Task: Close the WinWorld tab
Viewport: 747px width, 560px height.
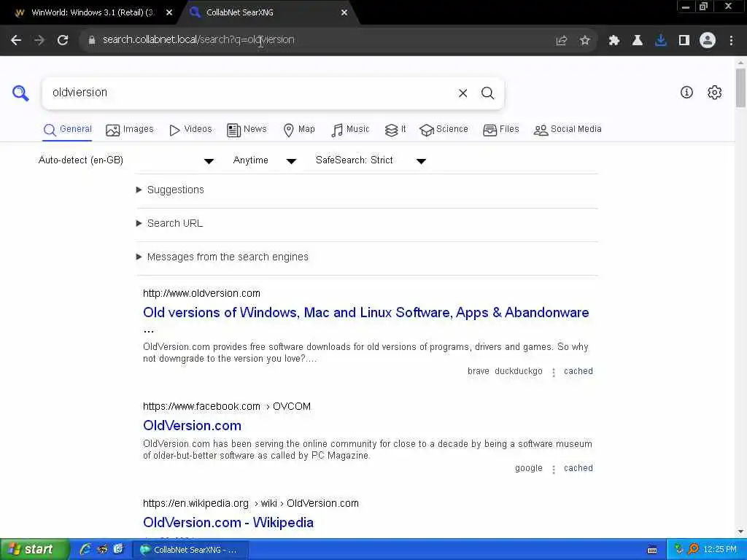Action: [x=169, y=13]
